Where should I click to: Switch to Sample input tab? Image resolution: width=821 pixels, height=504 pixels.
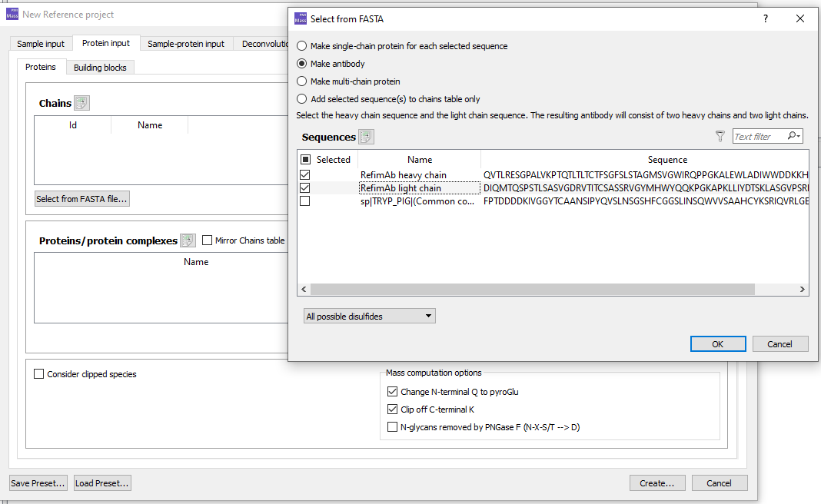coord(41,44)
